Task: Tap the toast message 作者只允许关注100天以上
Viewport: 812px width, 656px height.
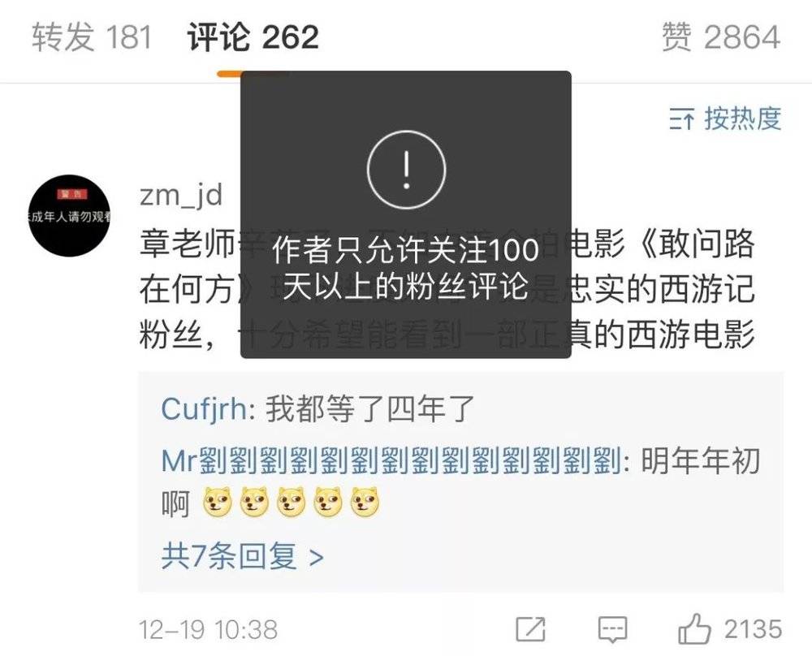Action: [x=406, y=268]
